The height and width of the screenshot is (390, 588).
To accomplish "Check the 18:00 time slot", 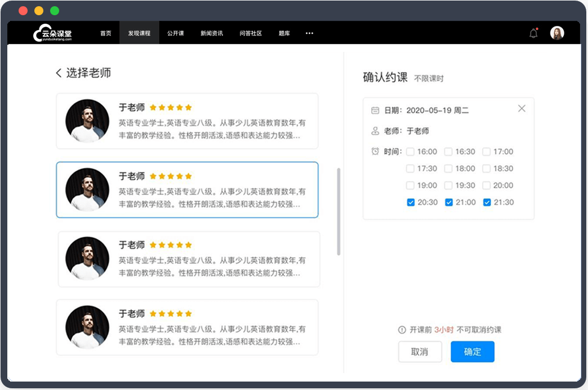I will tap(448, 169).
